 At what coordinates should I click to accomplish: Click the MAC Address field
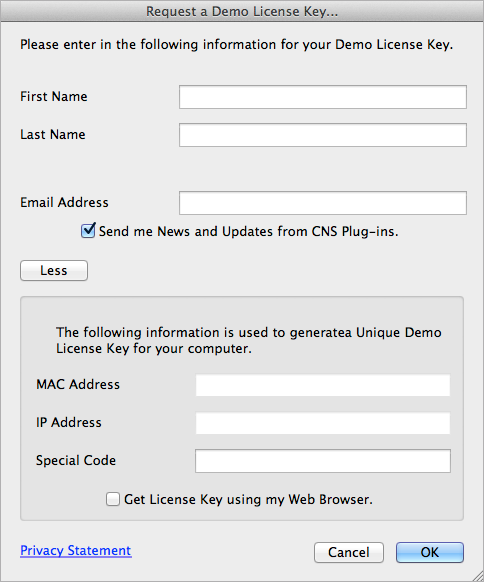pos(323,385)
